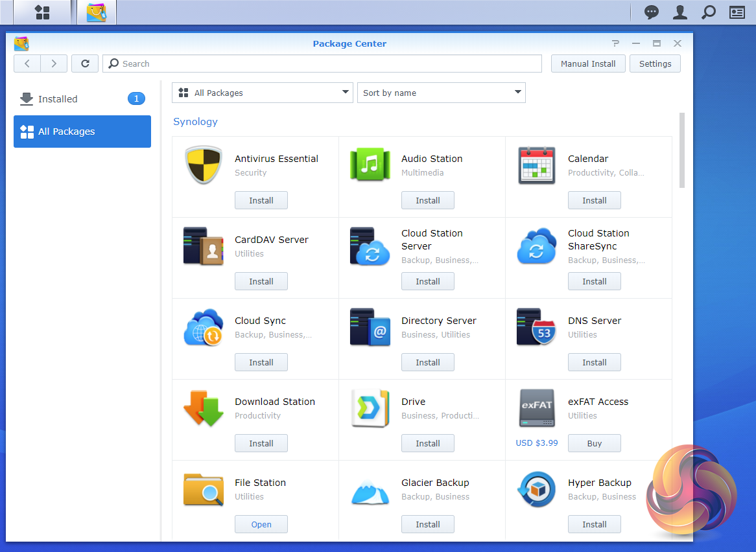This screenshot has height=552, width=756.
Task: Buy exFAT Access
Action: 594,443
